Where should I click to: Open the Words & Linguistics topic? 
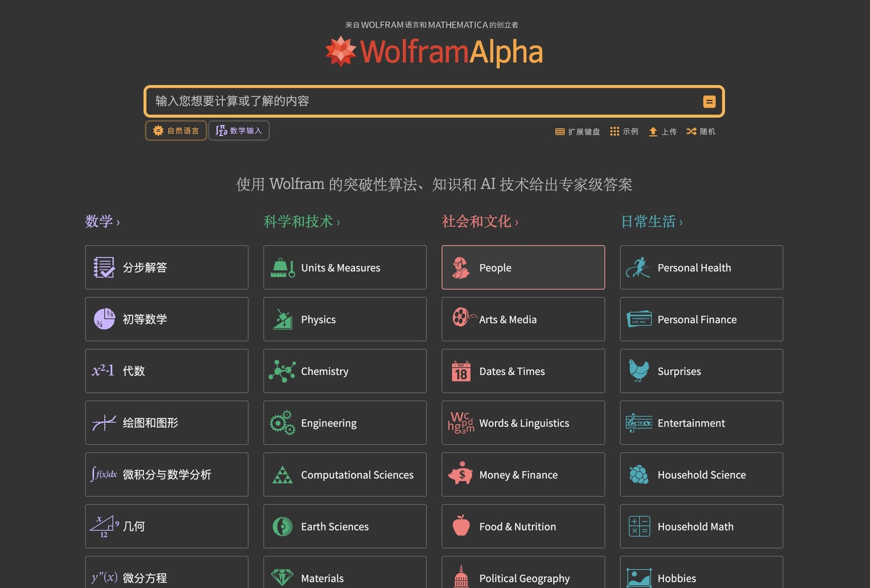pos(523,422)
